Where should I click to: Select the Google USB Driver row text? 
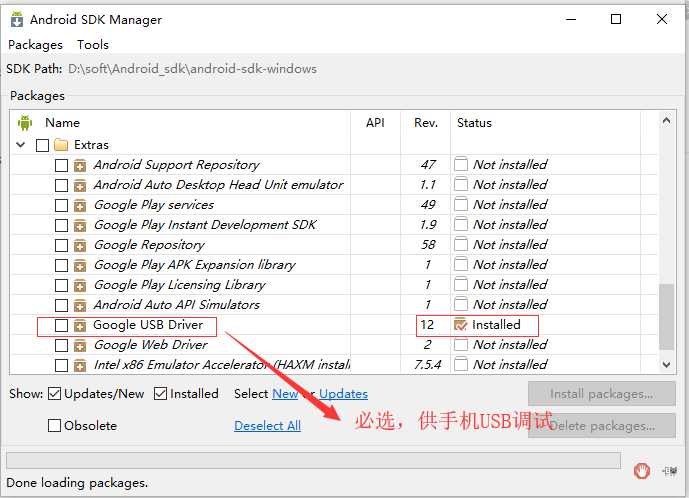[x=148, y=325]
